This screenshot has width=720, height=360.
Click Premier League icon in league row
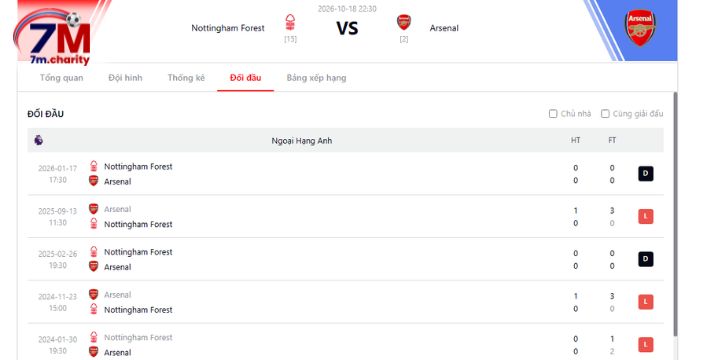(x=39, y=141)
